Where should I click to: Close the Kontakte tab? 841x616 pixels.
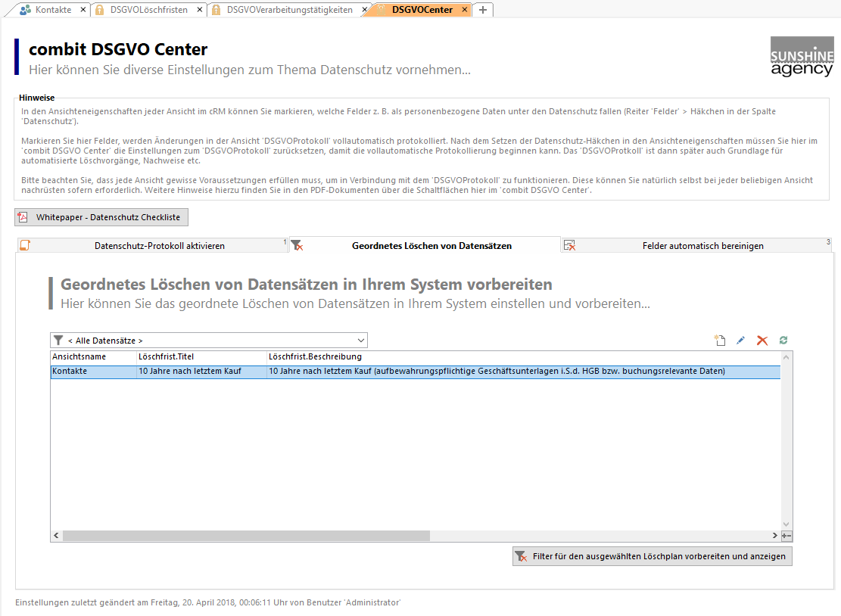[83, 10]
